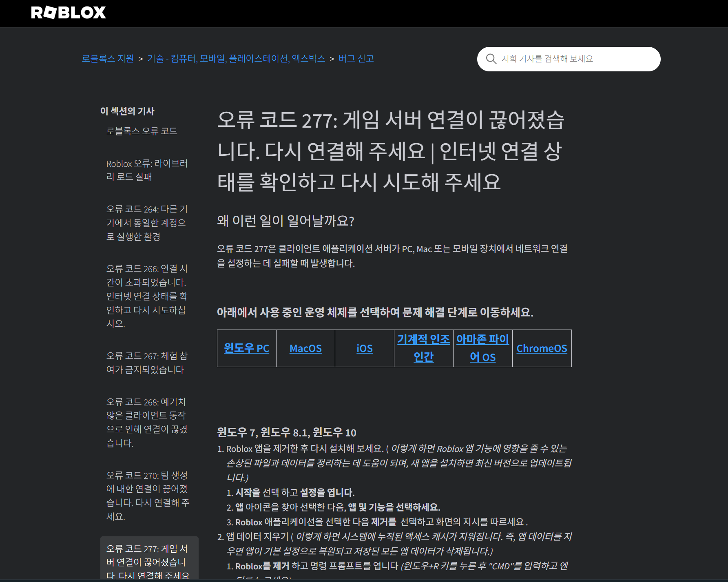Jump to 아마존 파이어 OS steps
Viewport: 728px width, 582px height.
coord(482,348)
